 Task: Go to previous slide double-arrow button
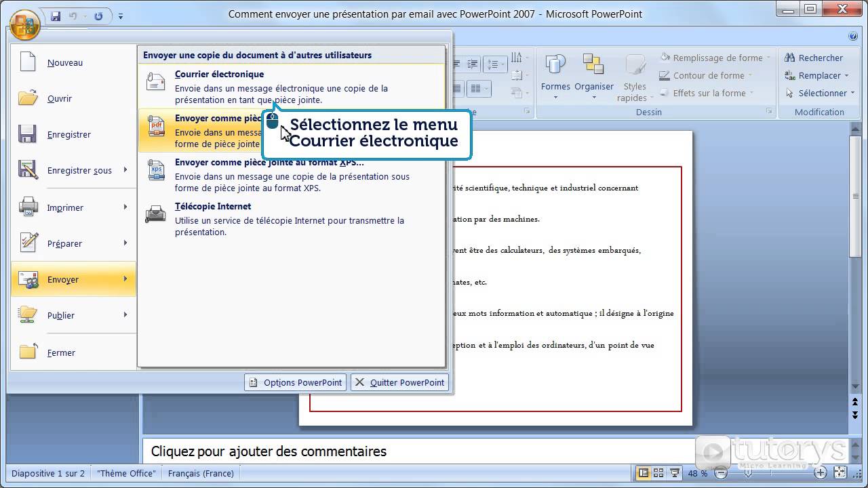[x=856, y=402]
